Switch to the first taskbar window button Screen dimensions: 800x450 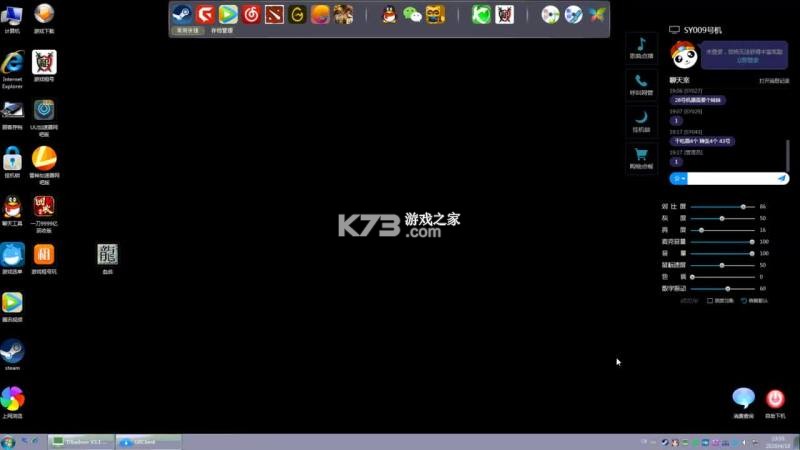(81, 442)
